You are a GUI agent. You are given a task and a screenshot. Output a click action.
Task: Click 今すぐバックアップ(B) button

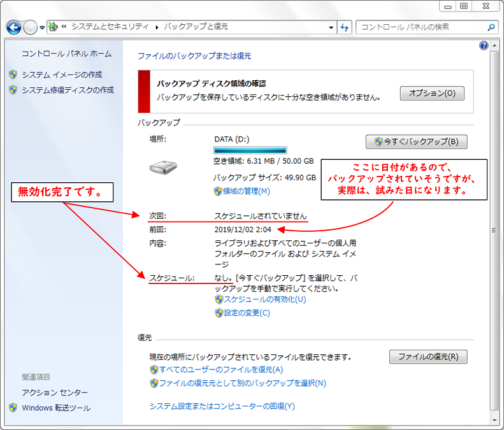[x=416, y=141]
